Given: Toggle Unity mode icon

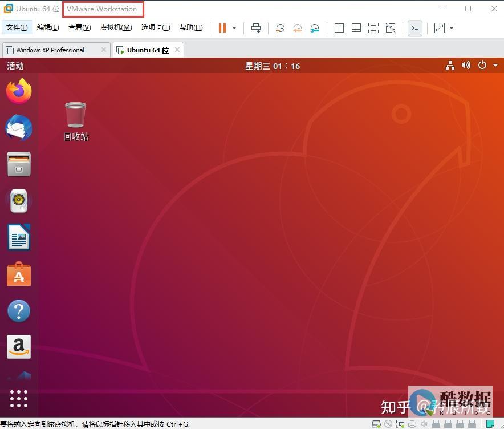Looking at the screenshot, I should click(x=391, y=28).
